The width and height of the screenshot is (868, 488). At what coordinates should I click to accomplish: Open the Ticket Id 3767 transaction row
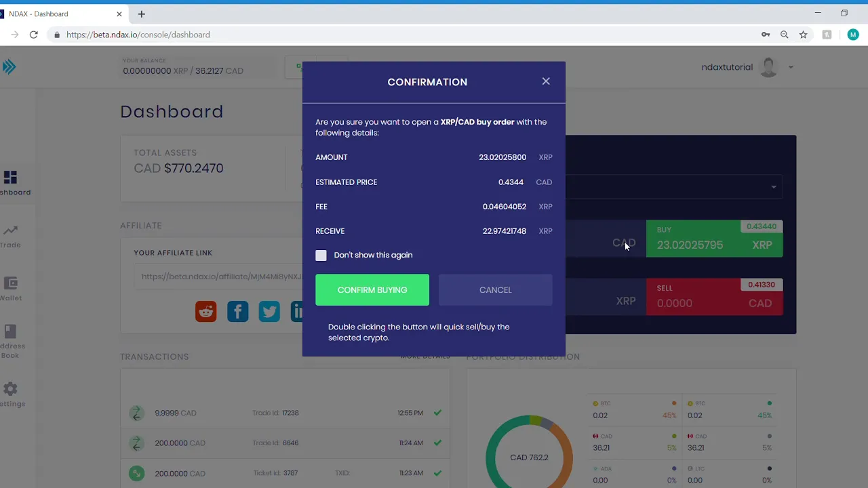pyautogui.click(x=285, y=473)
